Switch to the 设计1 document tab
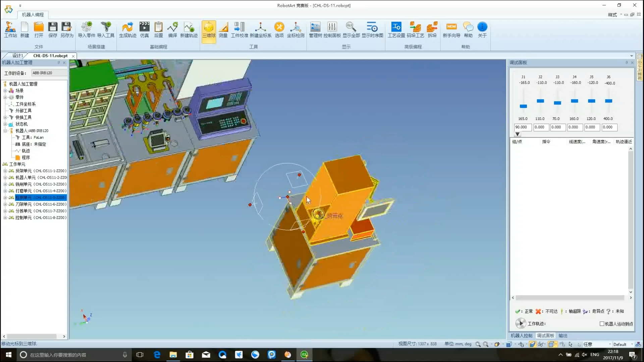The width and height of the screenshot is (644, 362). [x=17, y=56]
